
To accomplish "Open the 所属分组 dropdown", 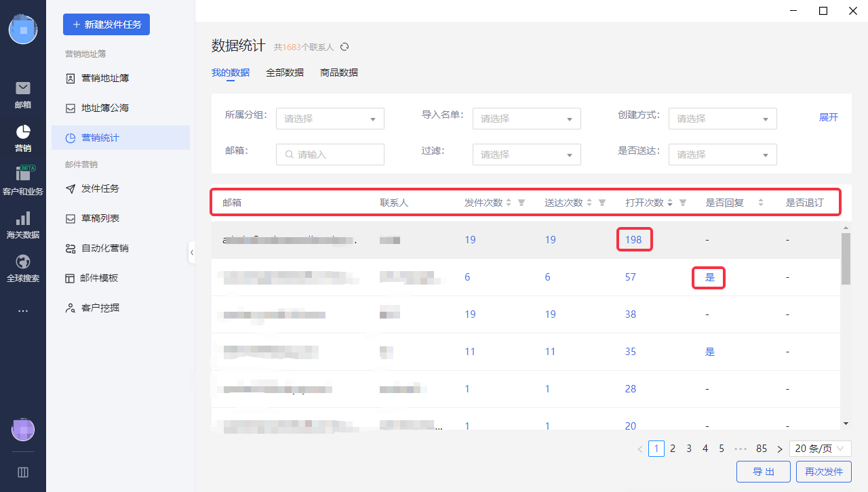I will (330, 119).
